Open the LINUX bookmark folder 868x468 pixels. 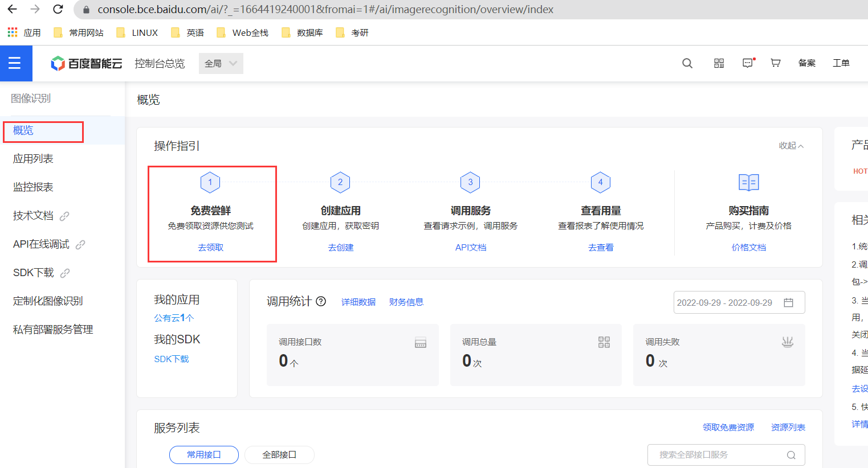tap(137, 32)
